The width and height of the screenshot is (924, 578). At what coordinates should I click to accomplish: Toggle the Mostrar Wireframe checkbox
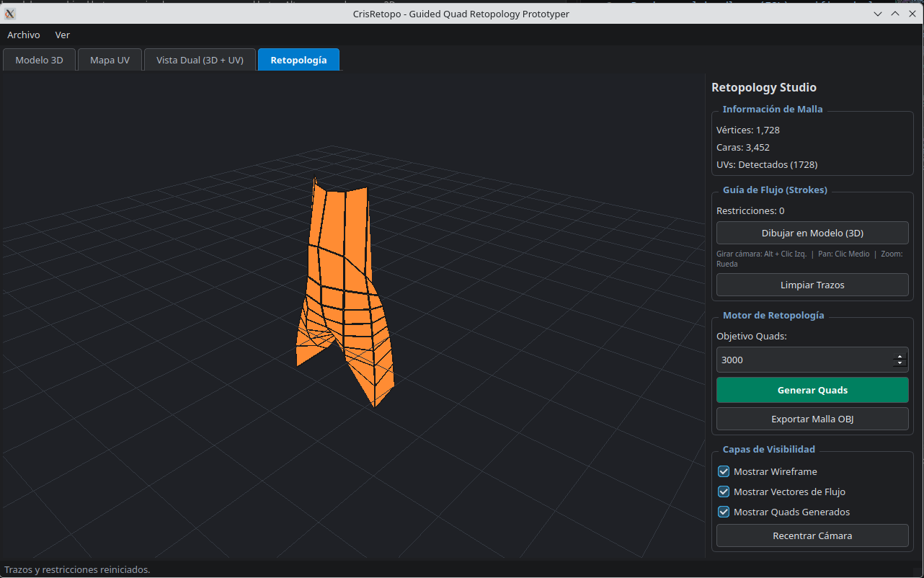(x=724, y=471)
